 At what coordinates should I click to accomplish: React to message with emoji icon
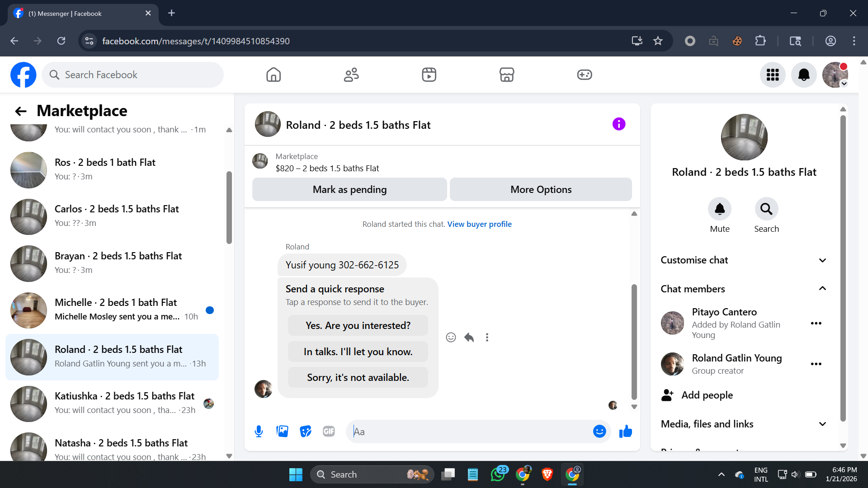click(x=451, y=338)
